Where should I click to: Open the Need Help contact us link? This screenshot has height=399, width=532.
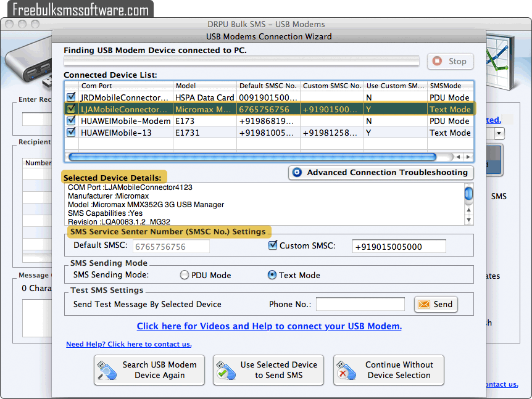(x=129, y=344)
